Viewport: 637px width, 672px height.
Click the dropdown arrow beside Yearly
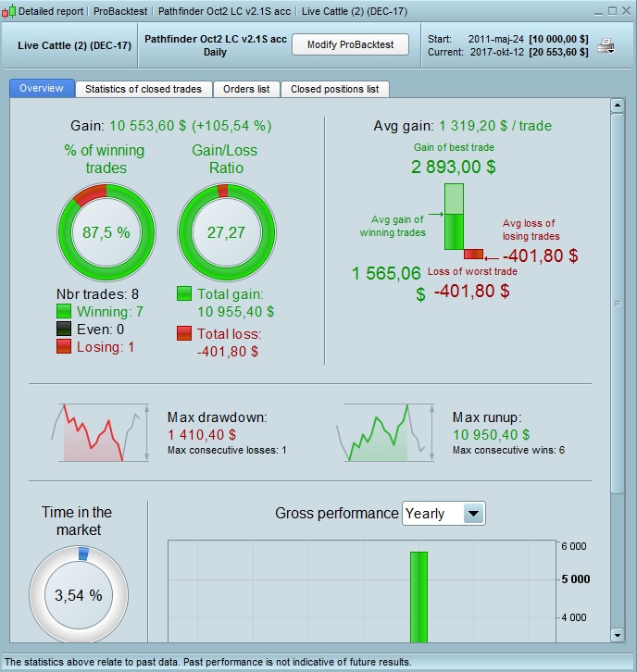tap(474, 514)
